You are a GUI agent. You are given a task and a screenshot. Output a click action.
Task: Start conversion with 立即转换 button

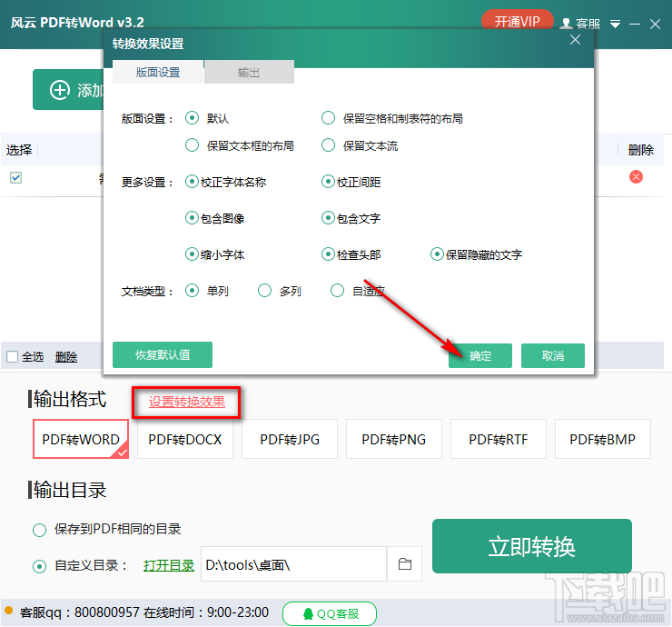pyautogui.click(x=532, y=546)
